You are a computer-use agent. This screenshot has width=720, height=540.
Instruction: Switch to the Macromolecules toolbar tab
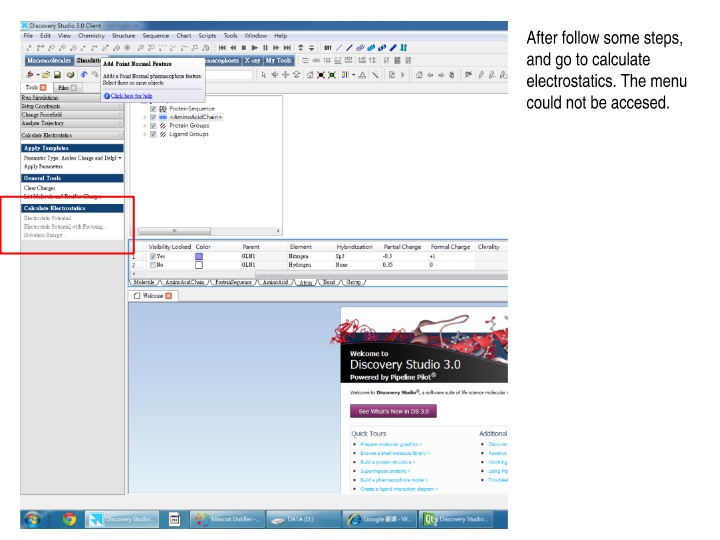pyautogui.click(x=49, y=61)
